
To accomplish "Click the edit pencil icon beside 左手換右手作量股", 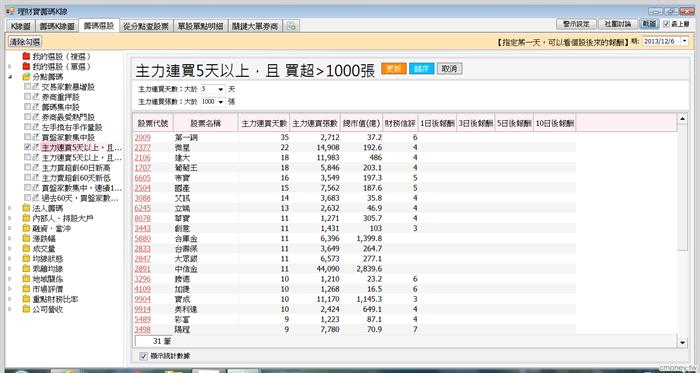I will click(x=36, y=127).
